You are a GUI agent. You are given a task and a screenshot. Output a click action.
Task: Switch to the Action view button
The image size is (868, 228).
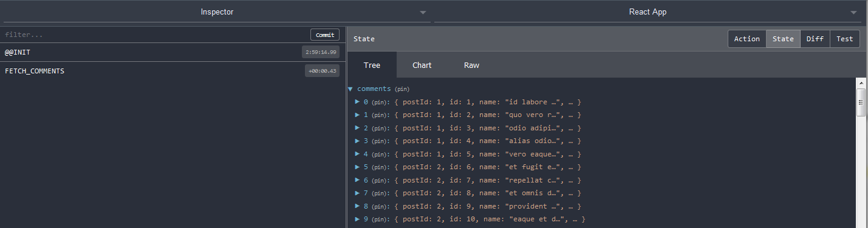coord(747,39)
